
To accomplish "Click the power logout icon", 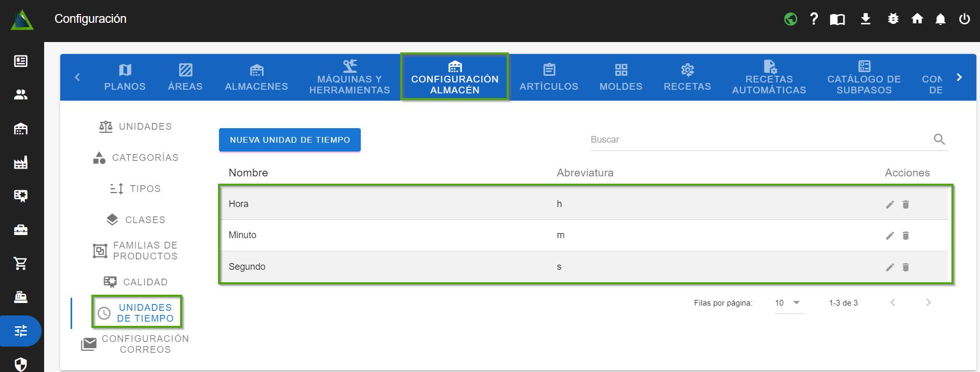I will [964, 19].
